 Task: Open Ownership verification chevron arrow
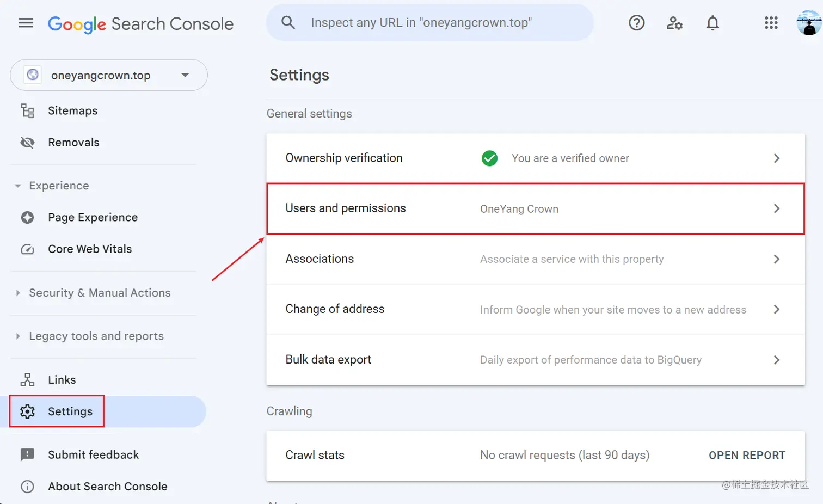(x=776, y=158)
